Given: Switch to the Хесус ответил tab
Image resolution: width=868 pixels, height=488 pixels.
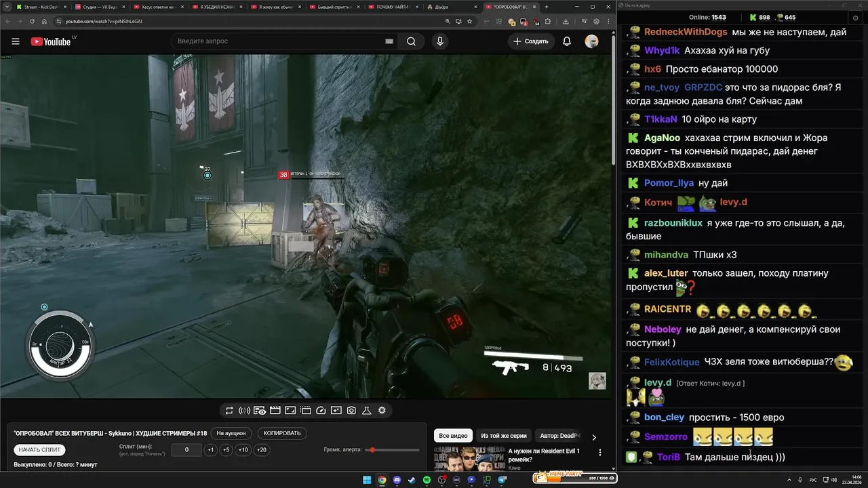Looking at the screenshot, I should pyautogui.click(x=157, y=7).
